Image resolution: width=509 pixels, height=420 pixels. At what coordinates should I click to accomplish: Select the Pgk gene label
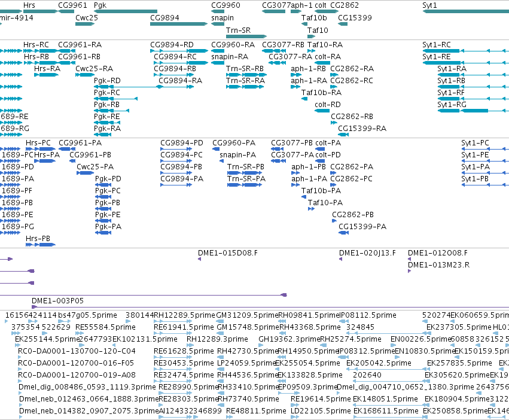(100, 5)
